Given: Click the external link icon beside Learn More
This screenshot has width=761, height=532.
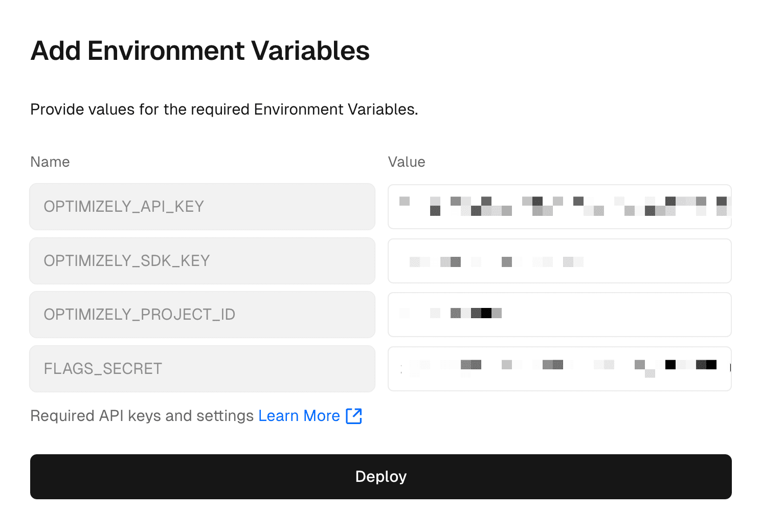Looking at the screenshot, I should pos(354,416).
